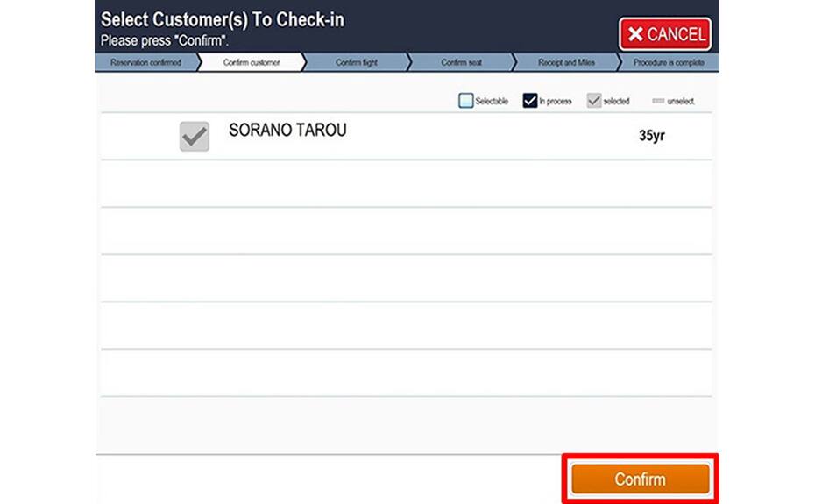This screenshot has height=504, width=815.
Task: Select the Confirm customer step
Action: (x=252, y=62)
